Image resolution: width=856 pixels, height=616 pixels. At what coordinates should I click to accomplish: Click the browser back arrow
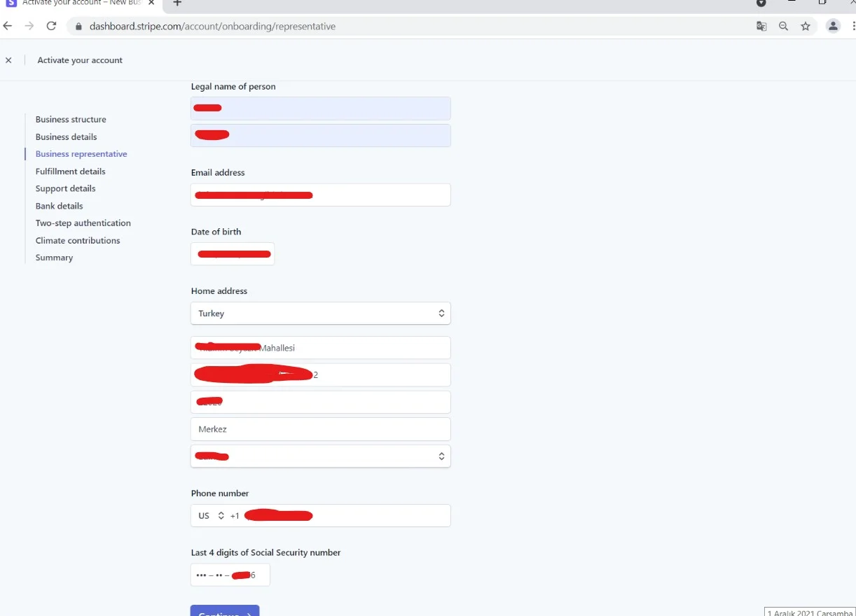(x=8, y=27)
